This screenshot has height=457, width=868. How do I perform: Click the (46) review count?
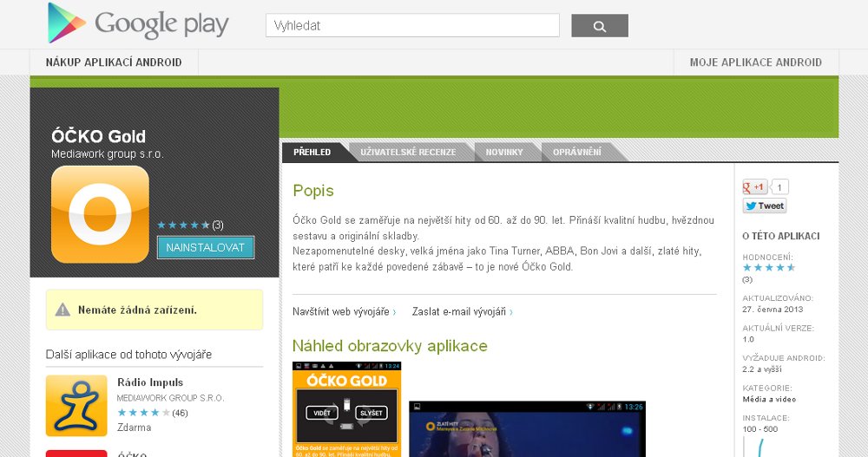pos(180,413)
